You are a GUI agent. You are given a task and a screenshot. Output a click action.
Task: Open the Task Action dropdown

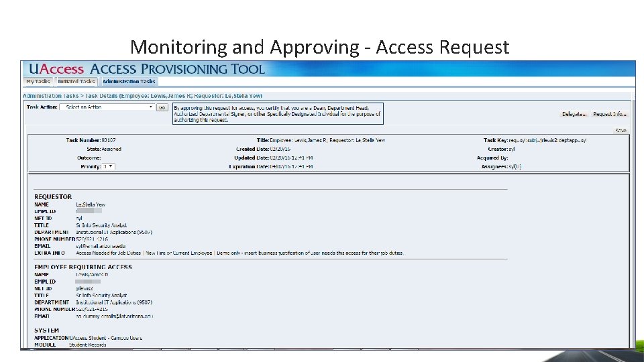click(x=107, y=107)
